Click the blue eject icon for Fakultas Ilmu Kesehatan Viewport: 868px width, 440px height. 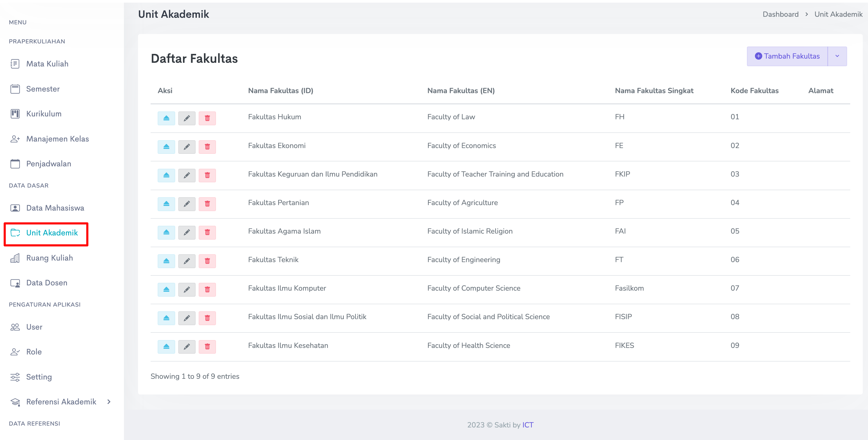(x=166, y=347)
